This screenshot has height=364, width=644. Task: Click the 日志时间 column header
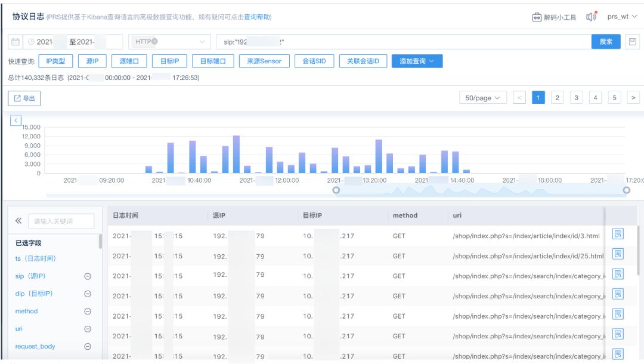tap(125, 215)
